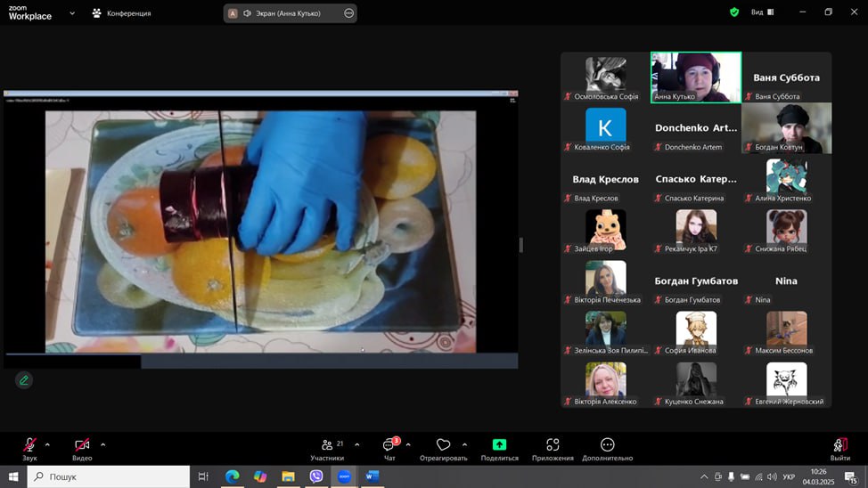Toggle shared screen audio speaker icon
The image size is (868, 488).
(247, 13)
